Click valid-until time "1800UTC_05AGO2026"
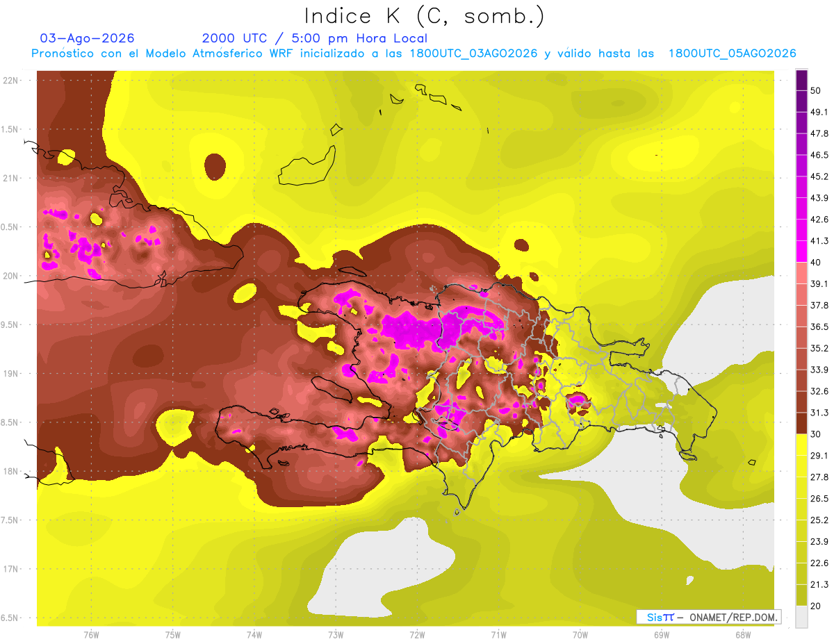Image resolution: width=834 pixels, height=644 pixels. pos(732,53)
